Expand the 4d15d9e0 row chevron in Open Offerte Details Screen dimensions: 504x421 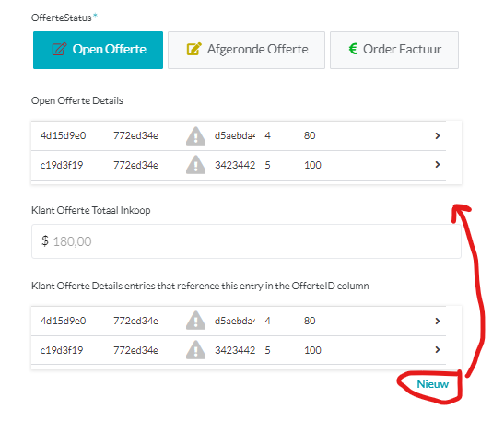point(437,136)
